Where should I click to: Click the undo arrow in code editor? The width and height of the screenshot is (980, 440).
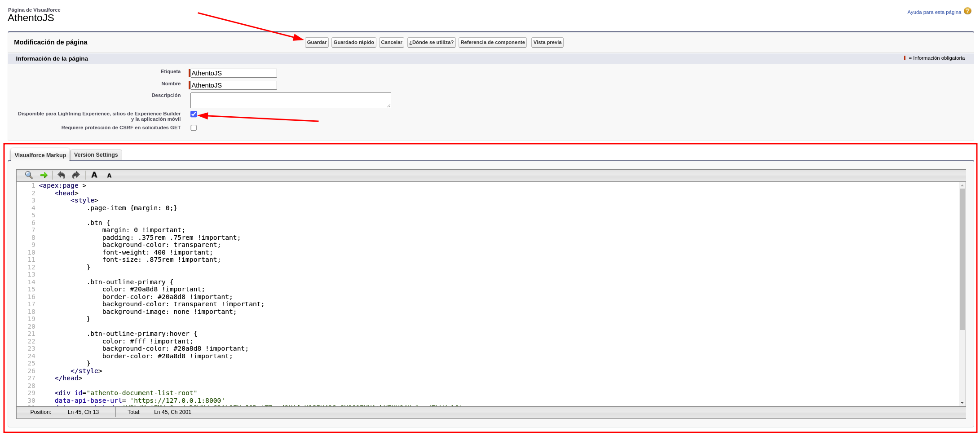(x=62, y=175)
